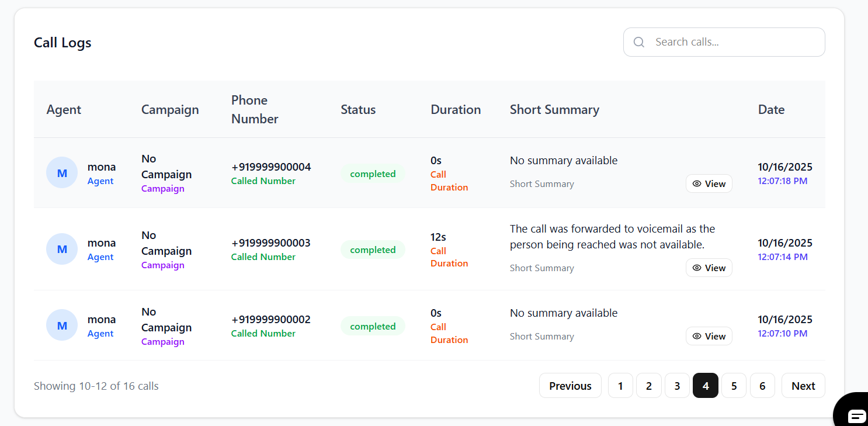
Task: Navigate to last page 6
Action: [762, 386]
